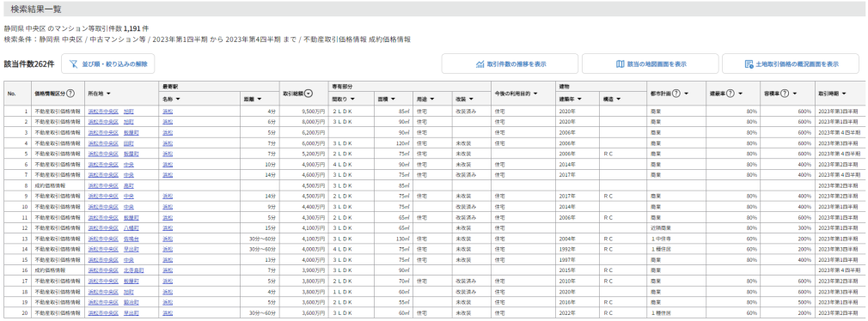Open 今後の利用目的 column filter arrow
This screenshot has width=868, height=321.
(x=536, y=94)
